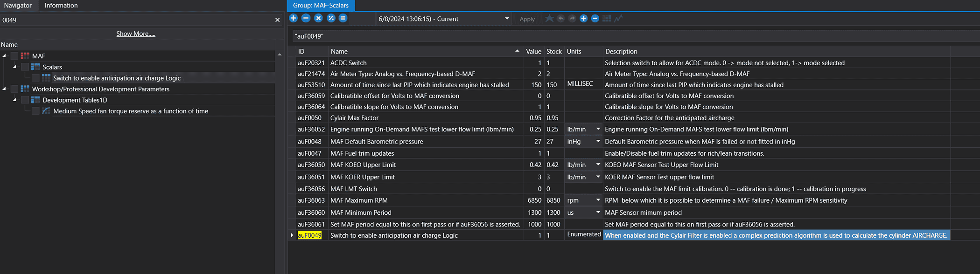Click the blue plus icon right of the redo arrow
The height and width of the screenshot is (274, 980).
click(x=583, y=19)
